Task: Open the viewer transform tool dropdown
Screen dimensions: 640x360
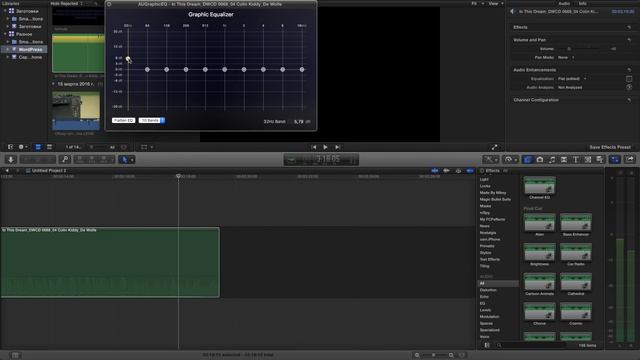Action: [147, 147]
